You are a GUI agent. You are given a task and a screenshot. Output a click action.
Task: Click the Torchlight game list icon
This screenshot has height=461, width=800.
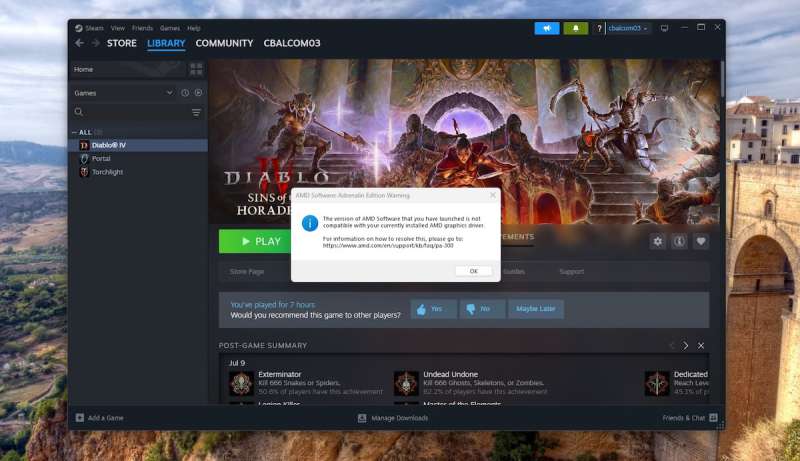(x=84, y=172)
